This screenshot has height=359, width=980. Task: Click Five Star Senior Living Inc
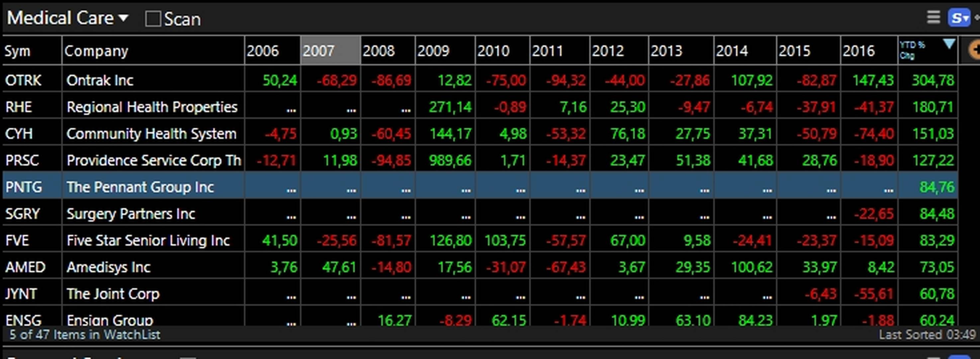(x=148, y=240)
